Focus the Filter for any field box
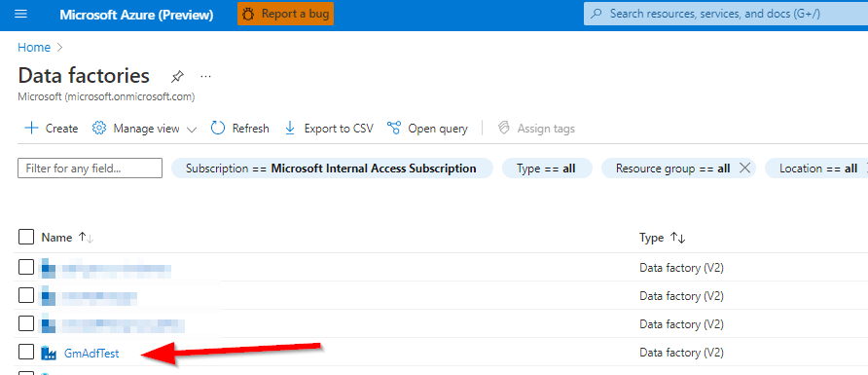 pyautogui.click(x=90, y=168)
